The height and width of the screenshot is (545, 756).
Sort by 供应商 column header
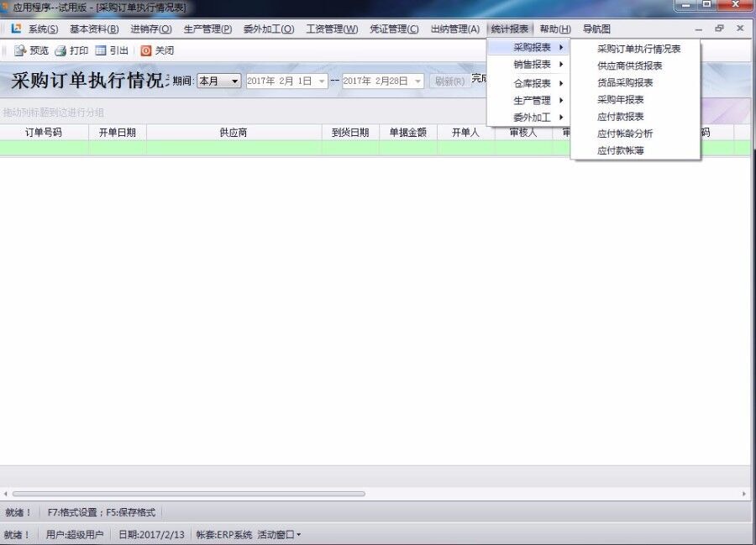pyautogui.click(x=234, y=133)
